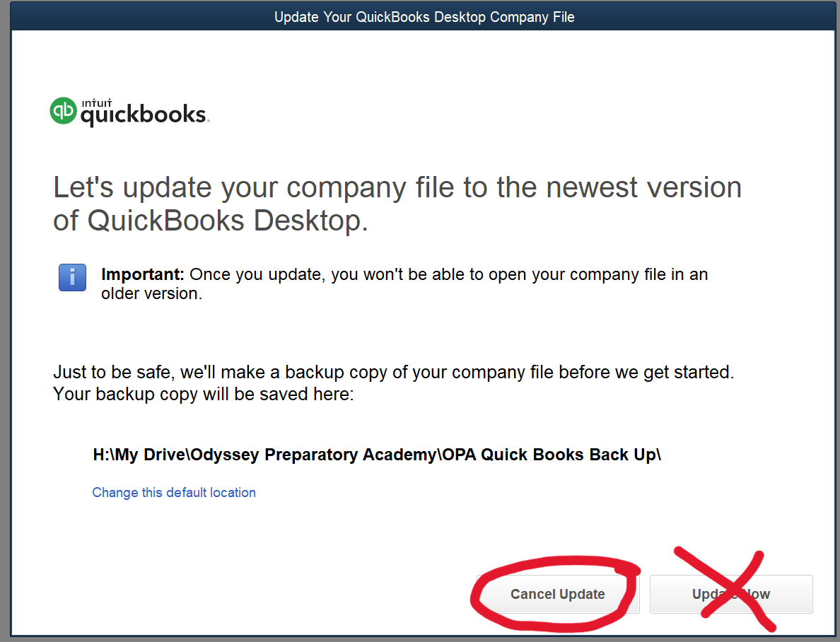Open the Change this default location link
The width and height of the screenshot is (840, 642).
[173, 493]
